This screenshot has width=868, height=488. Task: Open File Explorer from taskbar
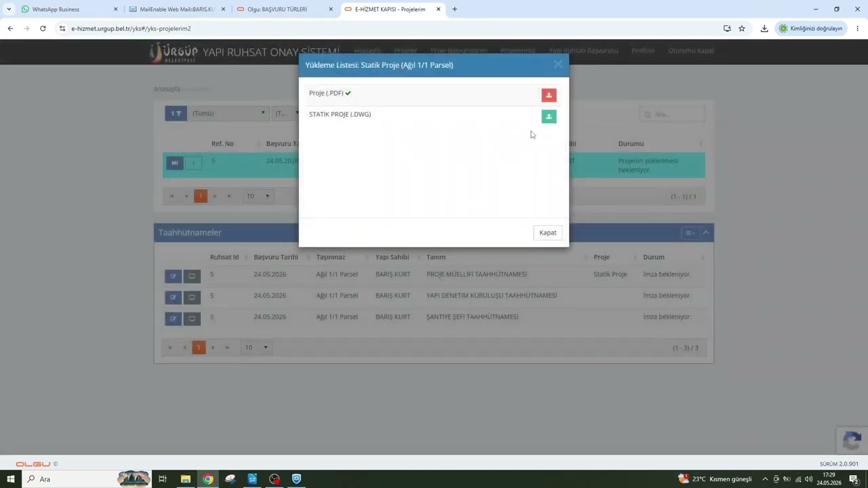click(x=185, y=479)
